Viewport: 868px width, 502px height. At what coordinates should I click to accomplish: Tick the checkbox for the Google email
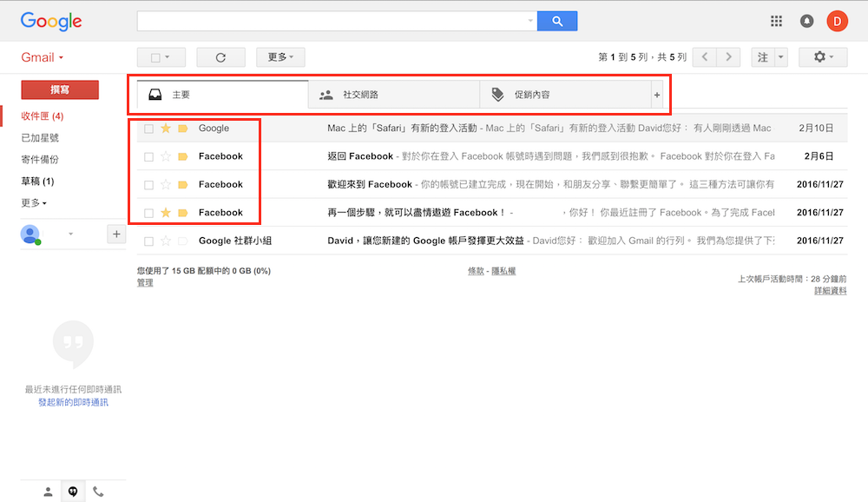(148, 129)
